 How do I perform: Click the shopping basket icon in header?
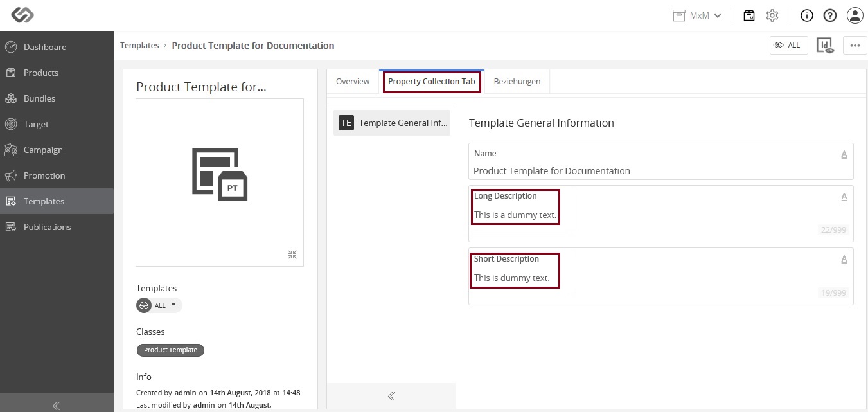749,15
